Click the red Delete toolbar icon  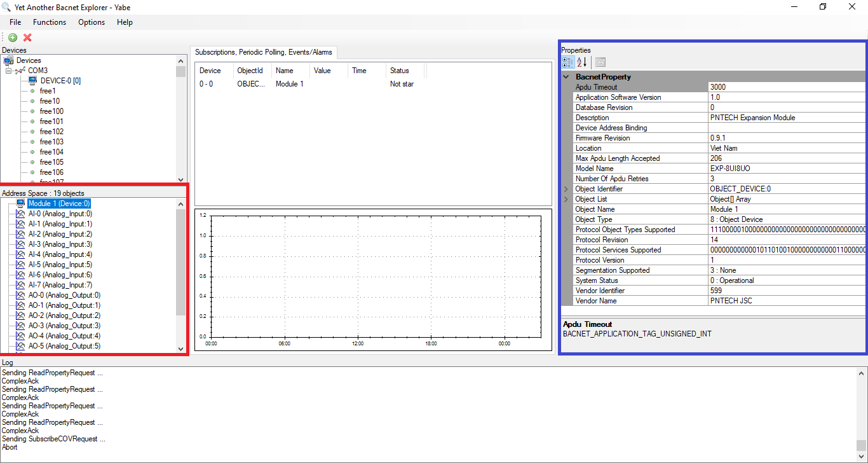pyautogui.click(x=27, y=37)
